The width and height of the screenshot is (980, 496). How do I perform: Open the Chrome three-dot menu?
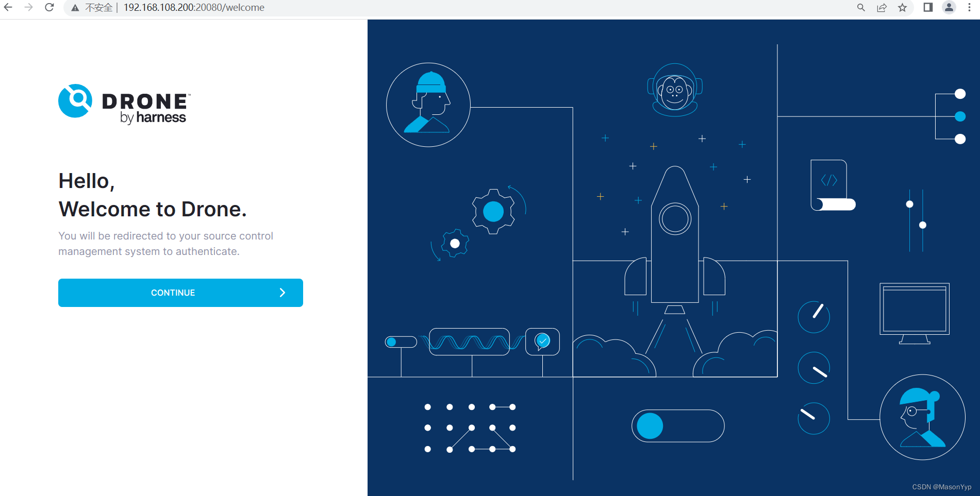point(971,8)
